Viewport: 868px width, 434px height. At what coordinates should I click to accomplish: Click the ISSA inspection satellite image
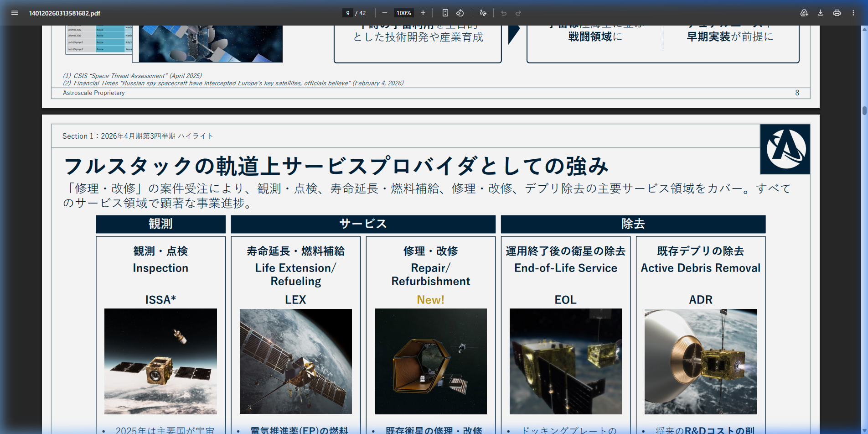(160, 361)
